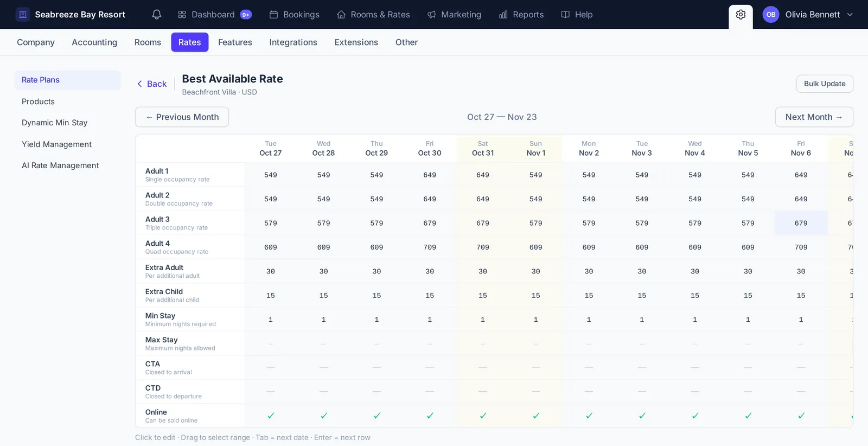Screen dimensions: 868x446
Task: Select Rate Plans in the sidebar
Action: [67, 80]
